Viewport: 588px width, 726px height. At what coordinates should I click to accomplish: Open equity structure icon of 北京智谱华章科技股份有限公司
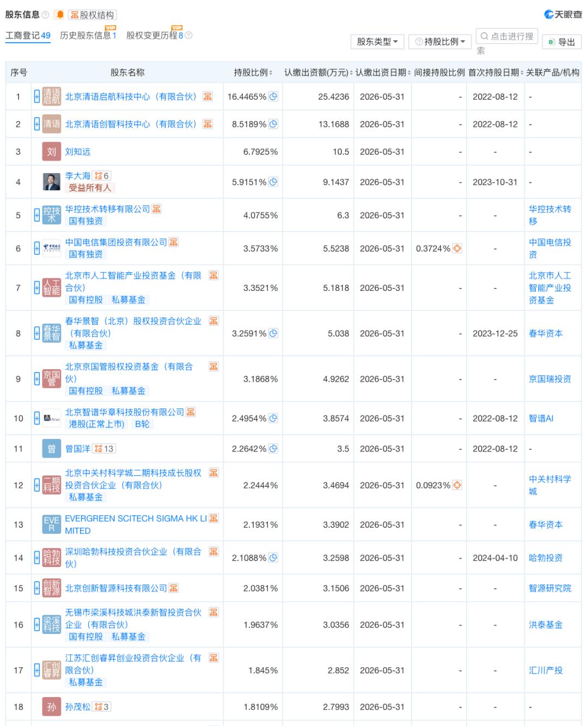point(191,412)
